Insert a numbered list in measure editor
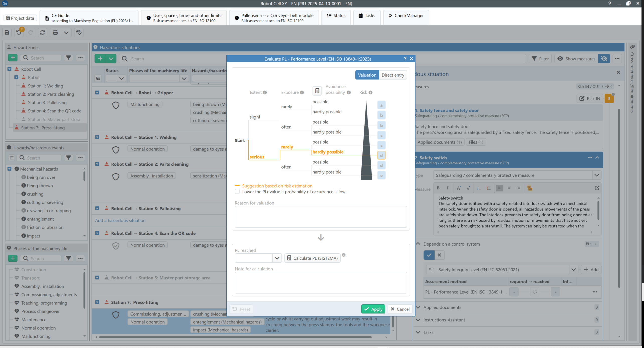 489,188
